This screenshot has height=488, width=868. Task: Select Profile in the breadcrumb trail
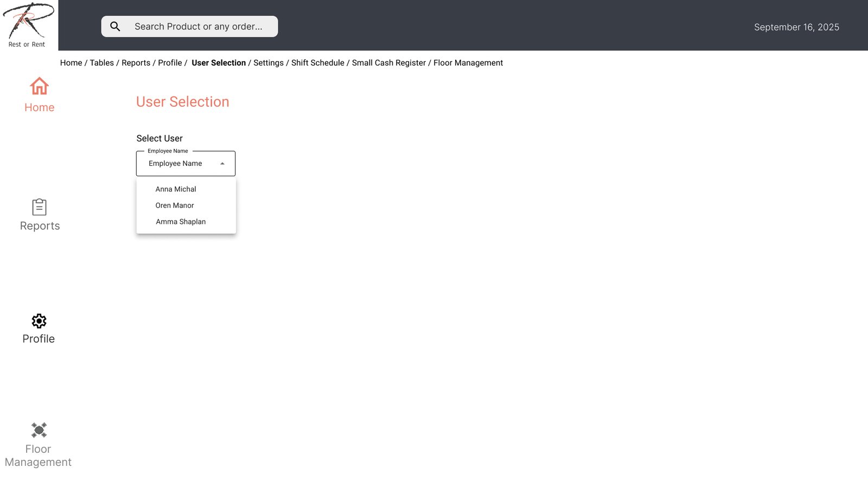tap(170, 63)
